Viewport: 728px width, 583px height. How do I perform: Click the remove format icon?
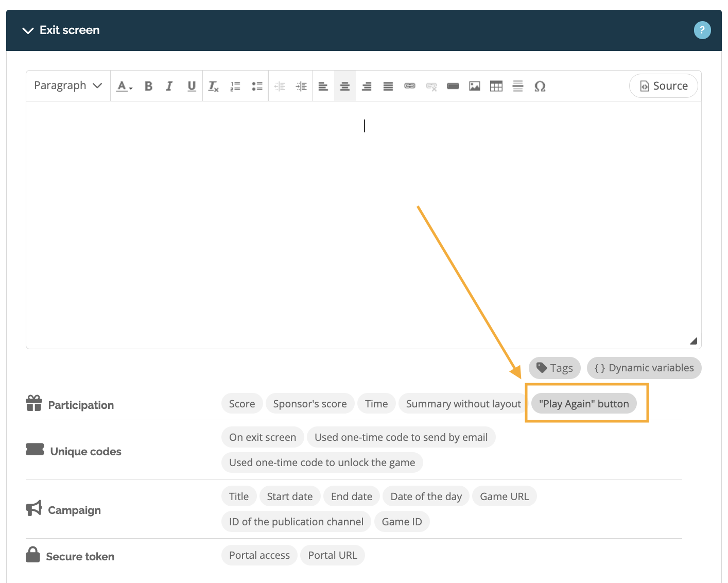[x=213, y=86]
